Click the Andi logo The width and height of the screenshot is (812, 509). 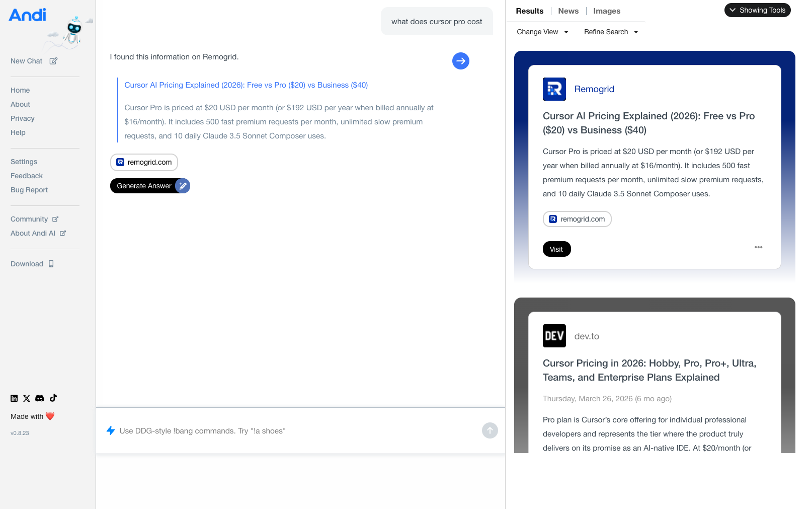tap(27, 15)
